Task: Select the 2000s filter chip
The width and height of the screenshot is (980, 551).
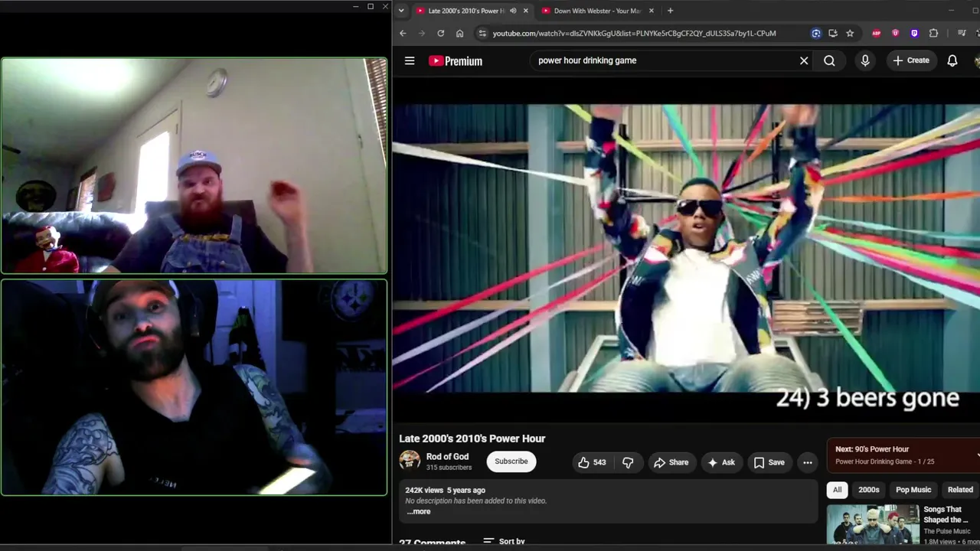Action: click(x=869, y=490)
